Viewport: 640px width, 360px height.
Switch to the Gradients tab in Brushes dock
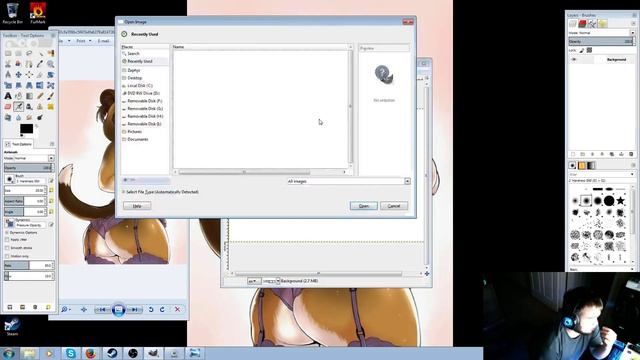(x=591, y=165)
